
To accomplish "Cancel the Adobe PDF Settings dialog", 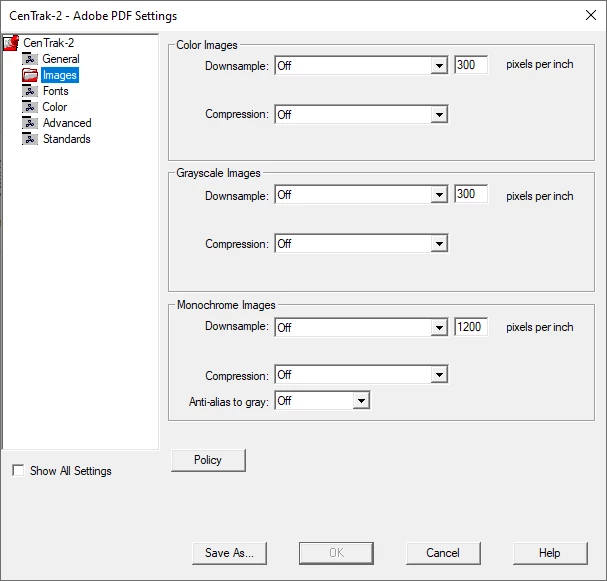I will 443,553.
